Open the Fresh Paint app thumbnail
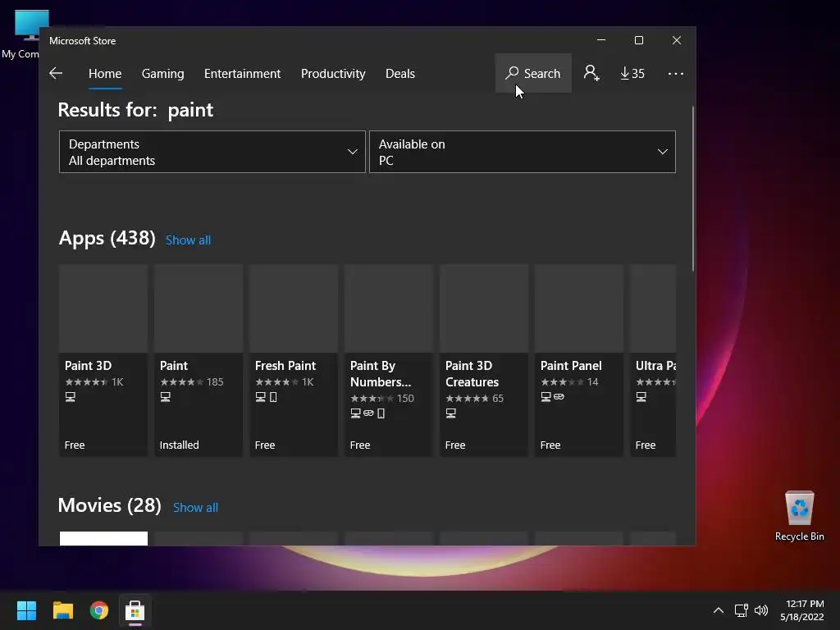Image resolution: width=840 pixels, height=630 pixels. coord(294,308)
